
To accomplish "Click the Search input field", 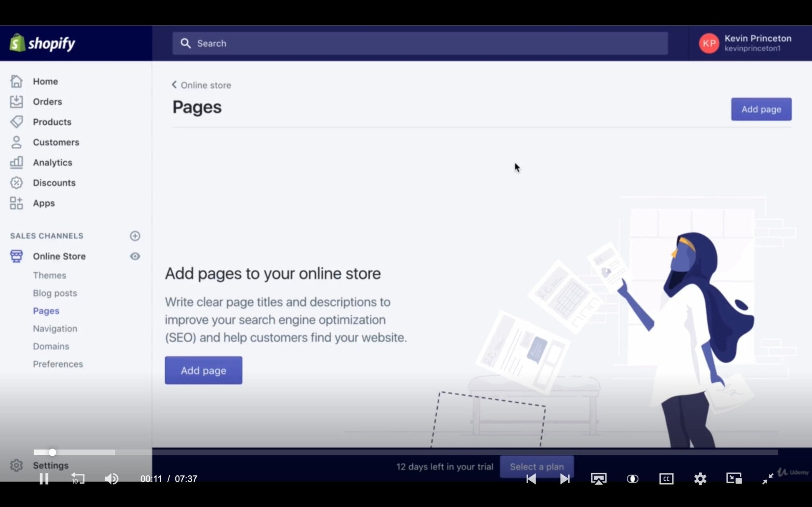I will [x=420, y=43].
